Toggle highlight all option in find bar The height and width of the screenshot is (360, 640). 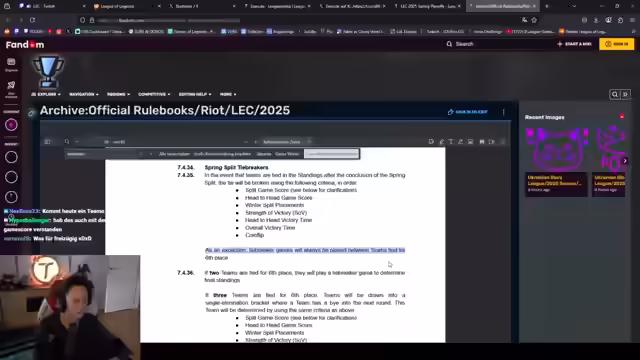point(174,154)
